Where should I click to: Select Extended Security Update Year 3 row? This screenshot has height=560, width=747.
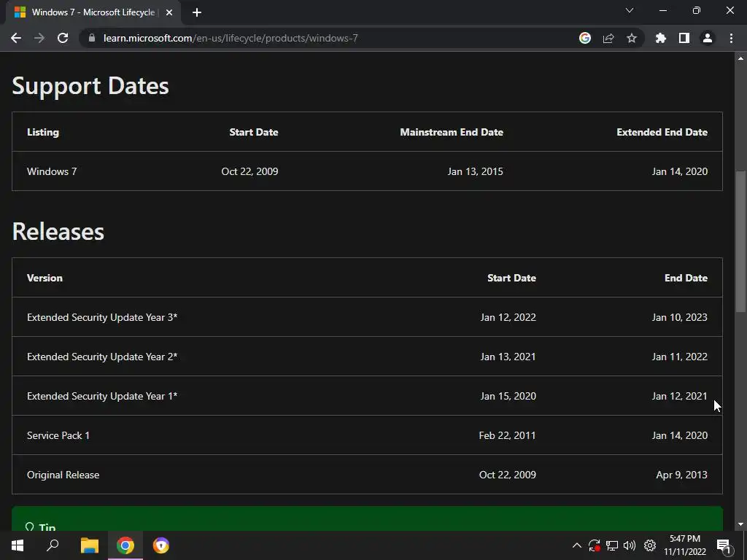click(x=367, y=317)
